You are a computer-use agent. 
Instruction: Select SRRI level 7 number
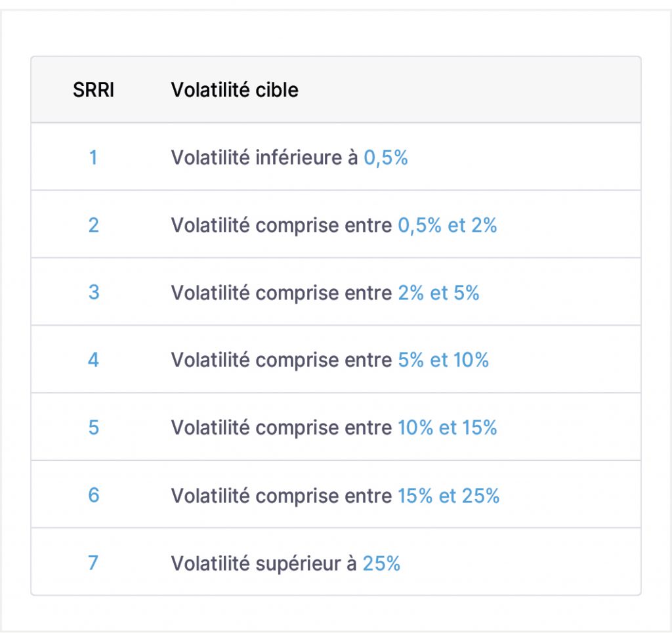[x=93, y=563]
